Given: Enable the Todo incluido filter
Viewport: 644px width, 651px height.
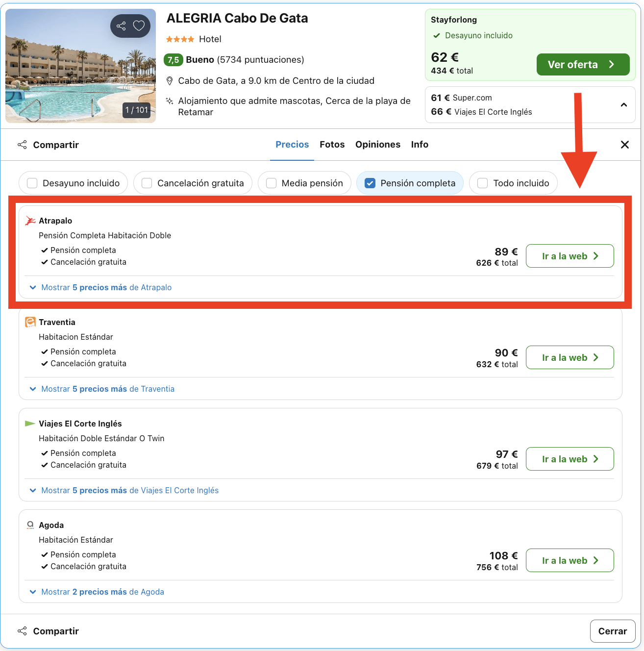Looking at the screenshot, I should 482,183.
